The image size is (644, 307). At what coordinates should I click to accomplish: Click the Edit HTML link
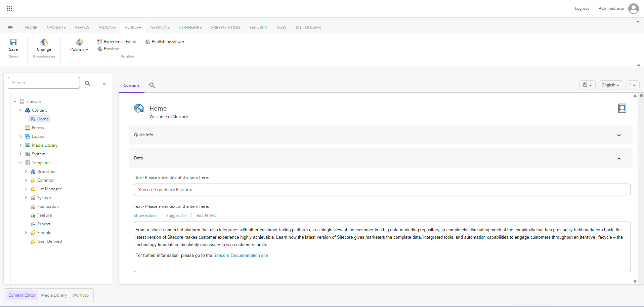pyautogui.click(x=206, y=216)
